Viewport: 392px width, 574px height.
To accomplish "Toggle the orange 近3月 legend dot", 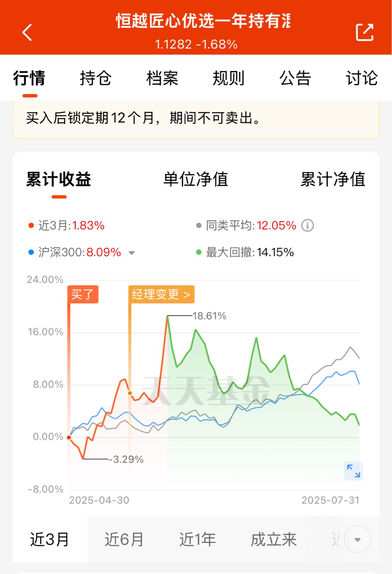I will [x=31, y=226].
